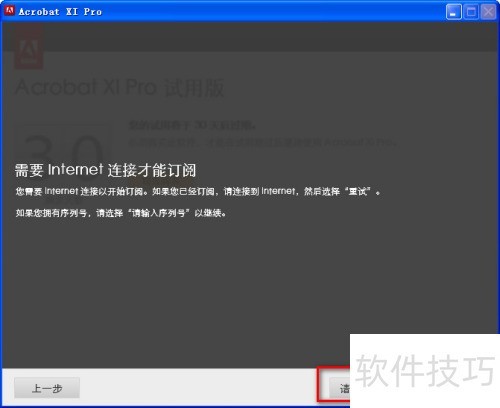Viewport: 500px width, 408px height.
Task: Click the red highlight box border
Action: click(318, 384)
